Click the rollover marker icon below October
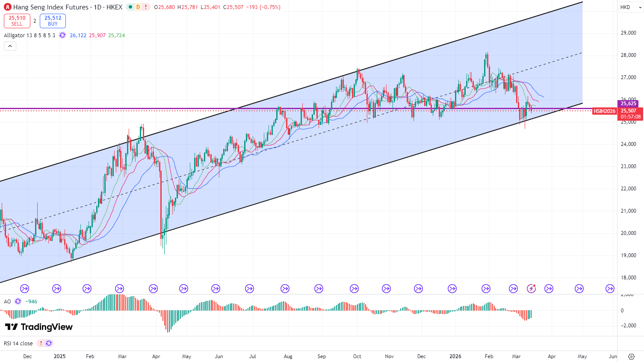Screen dimensions: 644x362 [x=354, y=289]
